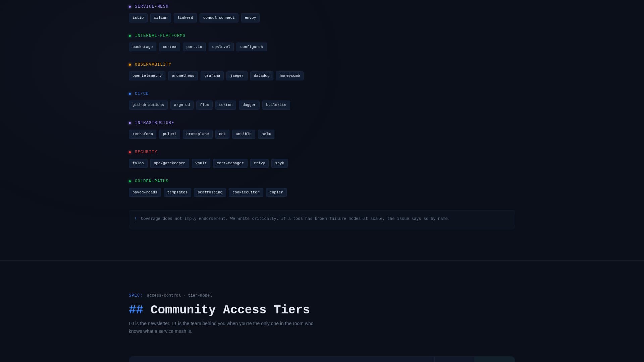Click the github-actions tag
644x362 pixels.
148,105
